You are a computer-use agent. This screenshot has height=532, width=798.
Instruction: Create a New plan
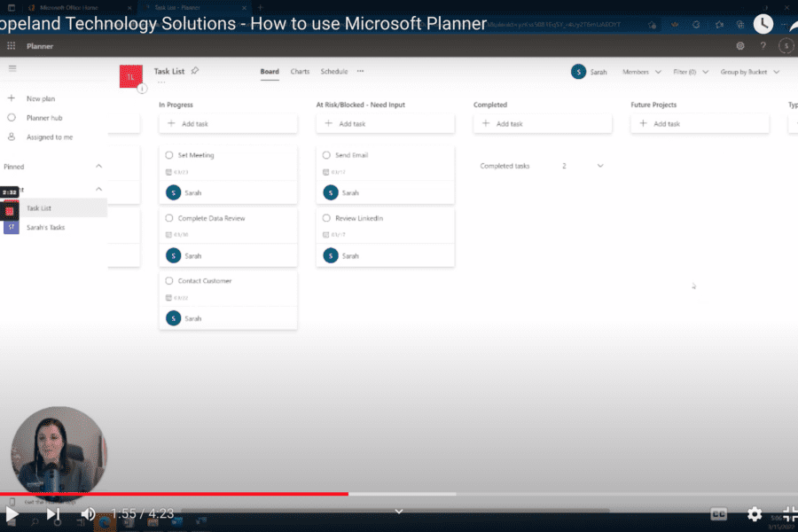tap(39, 98)
